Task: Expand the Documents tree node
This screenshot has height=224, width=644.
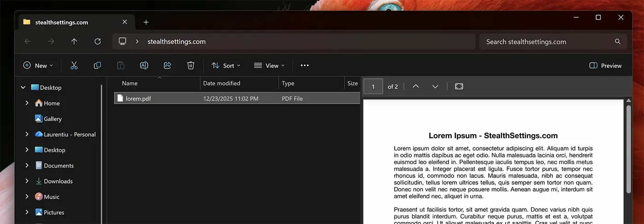Action: 27,165
